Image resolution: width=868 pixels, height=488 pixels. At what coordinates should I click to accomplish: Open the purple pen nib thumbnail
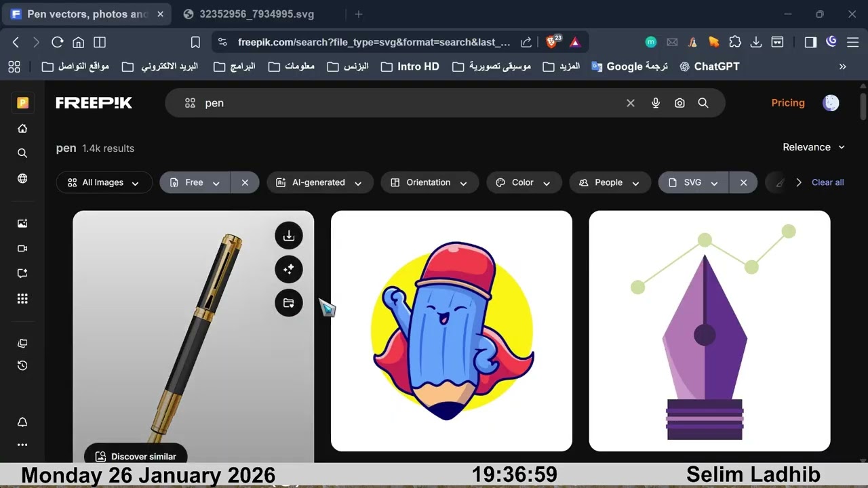pos(709,331)
